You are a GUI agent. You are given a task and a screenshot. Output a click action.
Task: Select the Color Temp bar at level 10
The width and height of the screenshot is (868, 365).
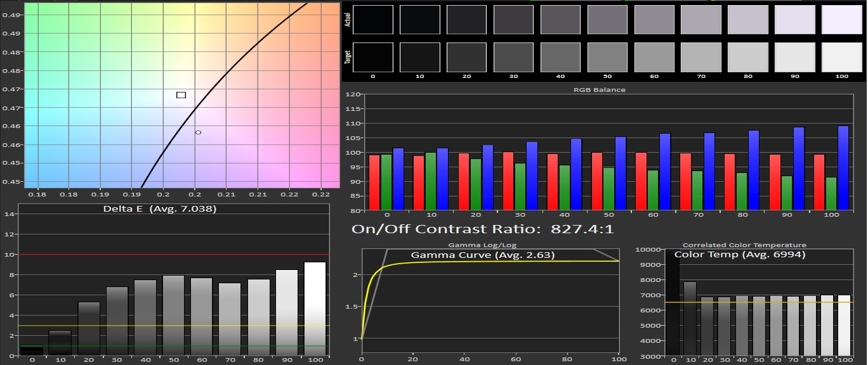tap(690, 318)
